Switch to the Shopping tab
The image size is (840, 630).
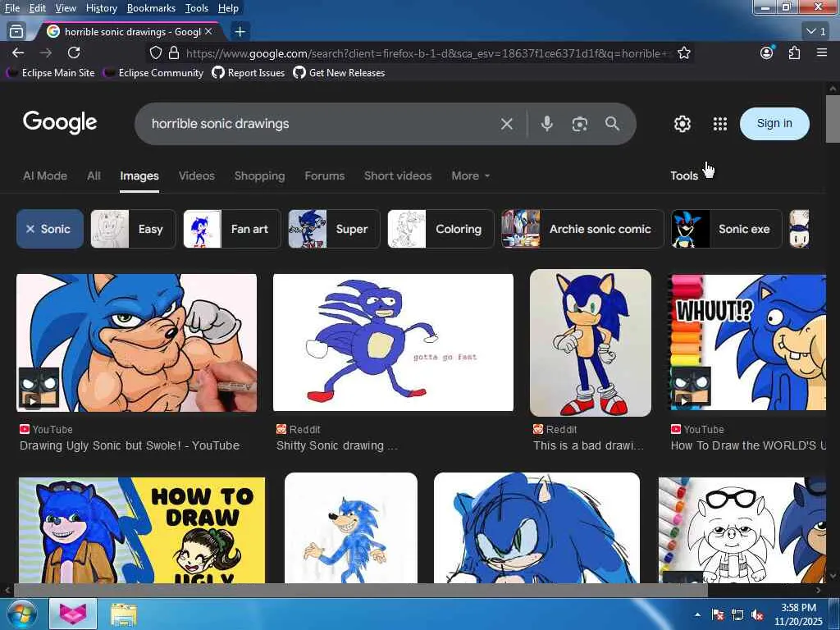point(259,176)
